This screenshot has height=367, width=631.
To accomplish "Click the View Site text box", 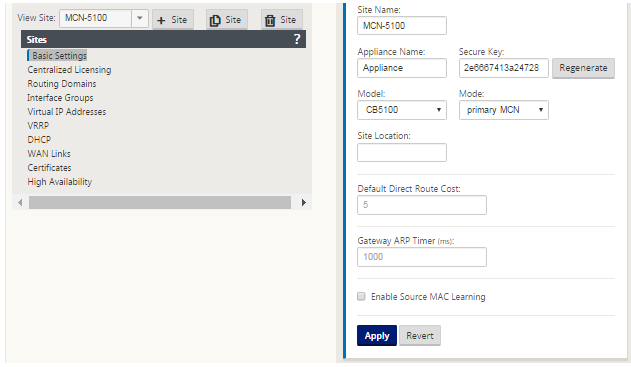I will click(95, 18).
